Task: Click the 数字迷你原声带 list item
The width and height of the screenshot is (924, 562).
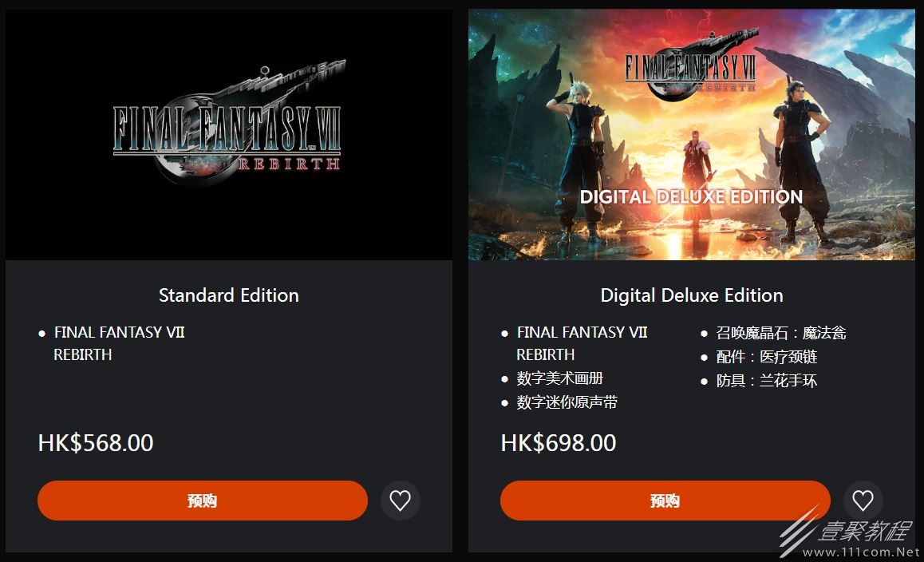Action: pos(567,402)
